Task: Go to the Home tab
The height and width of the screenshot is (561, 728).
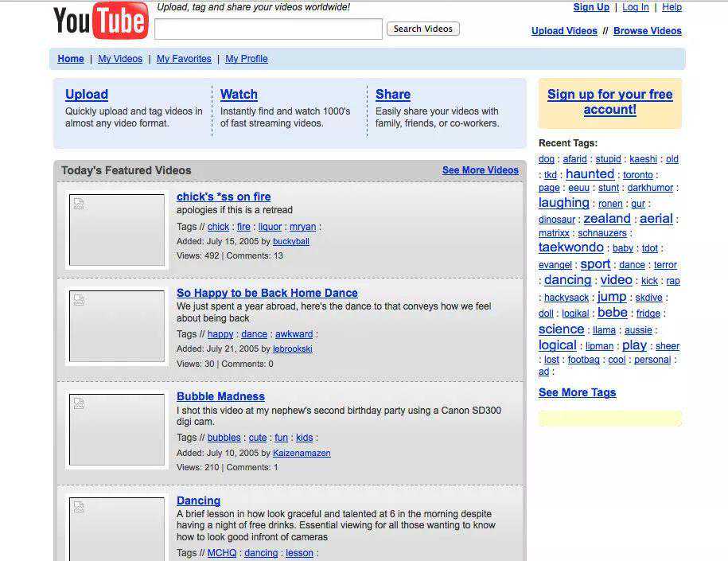Action: [x=71, y=59]
